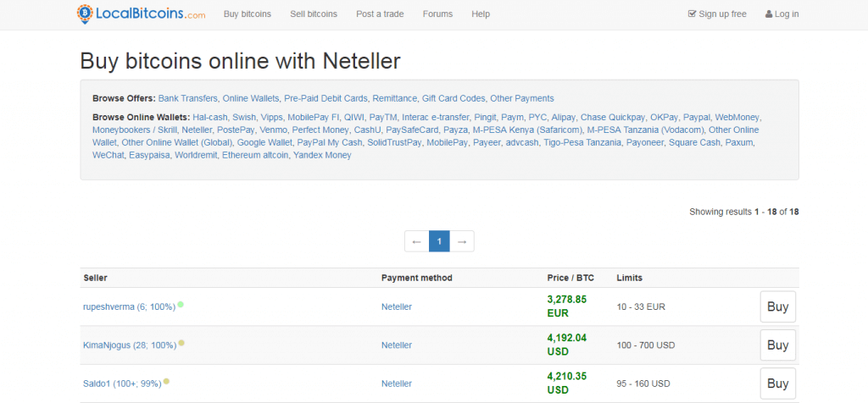Browse Pre-Paid Debit Cards offers
The height and width of the screenshot is (403, 868).
coord(325,98)
